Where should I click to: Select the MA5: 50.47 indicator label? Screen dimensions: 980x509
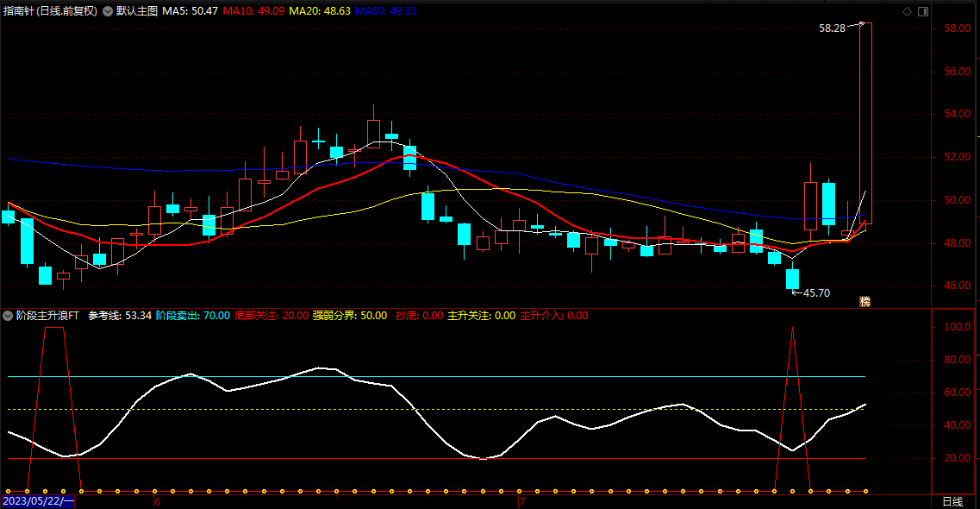pos(190,11)
